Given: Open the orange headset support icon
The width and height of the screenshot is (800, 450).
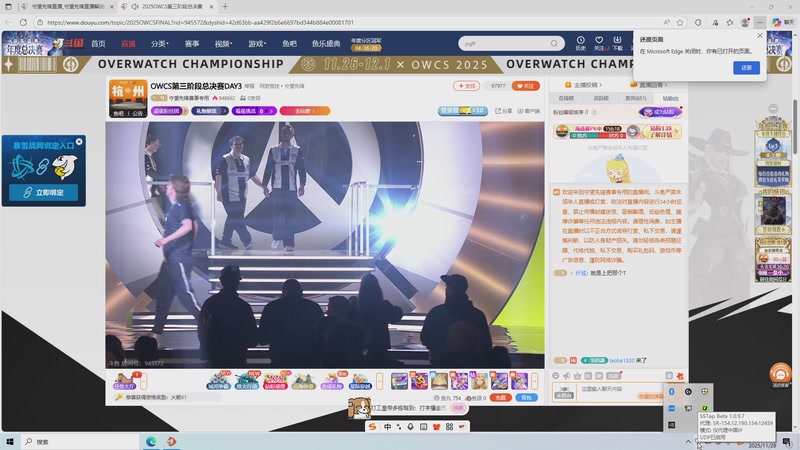Looking at the screenshot, I should click(780, 374).
